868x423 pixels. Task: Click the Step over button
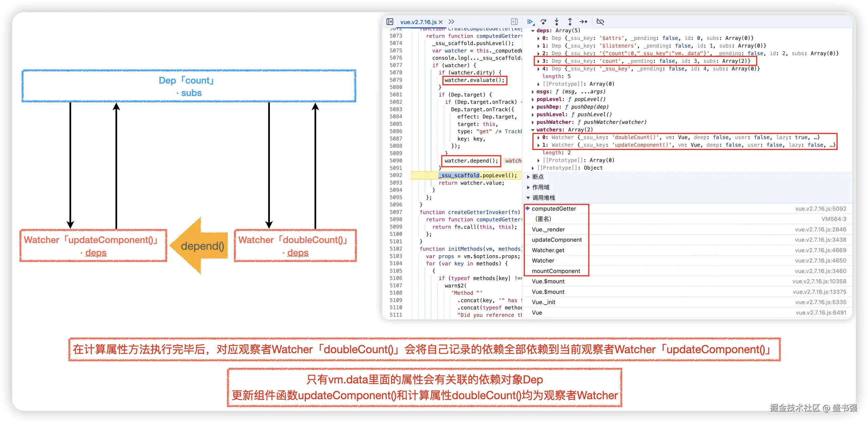pos(543,22)
